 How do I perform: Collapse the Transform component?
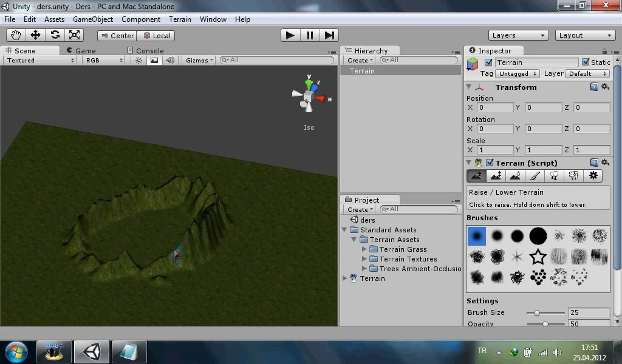[x=469, y=87]
